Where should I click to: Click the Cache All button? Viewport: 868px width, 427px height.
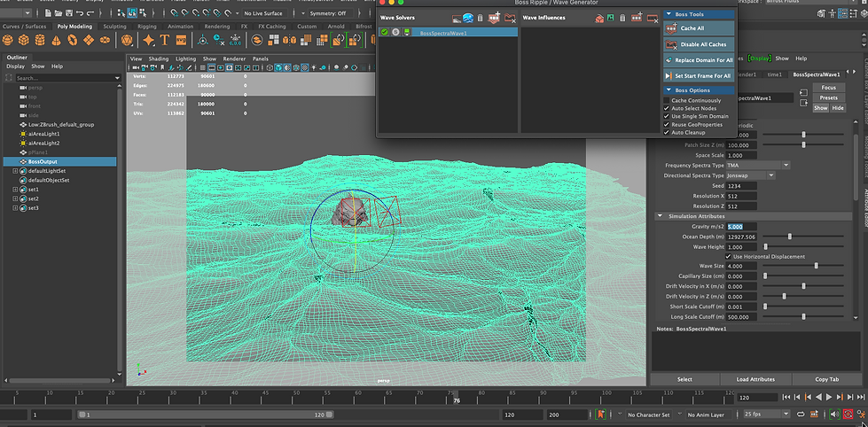[x=700, y=28]
